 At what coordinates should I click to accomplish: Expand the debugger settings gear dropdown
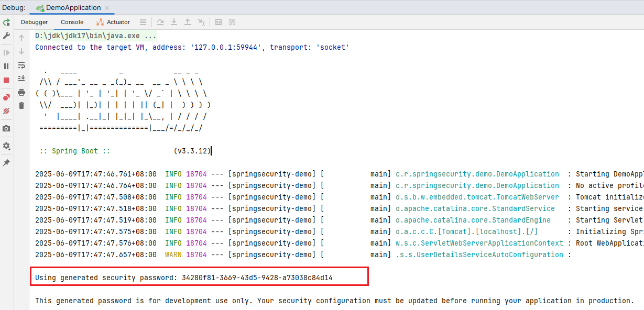pos(6,146)
